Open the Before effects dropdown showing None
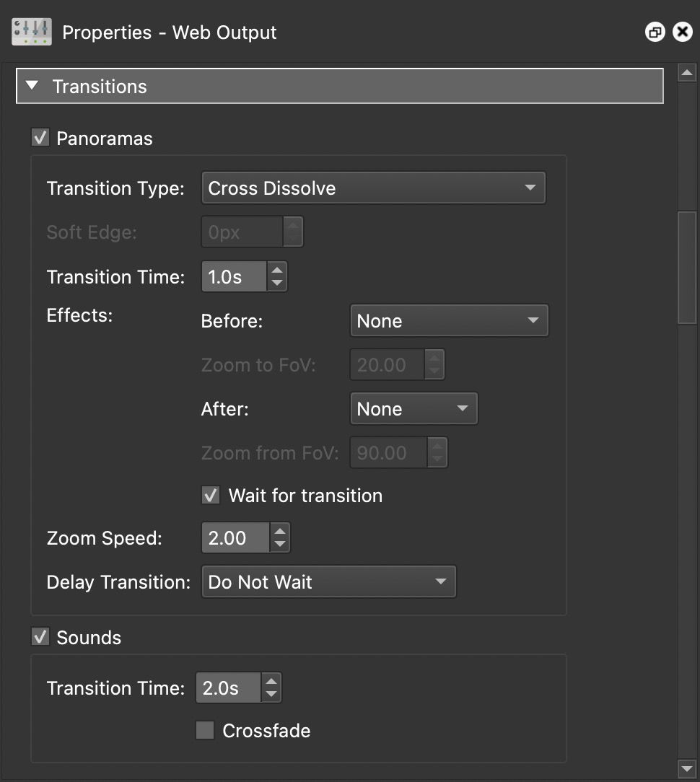 [449, 320]
